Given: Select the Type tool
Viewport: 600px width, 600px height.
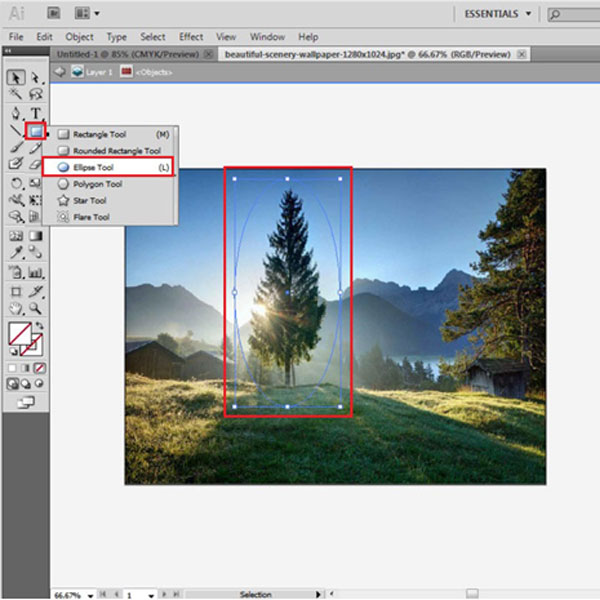Looking at the screenshot, I should [36, 112].
